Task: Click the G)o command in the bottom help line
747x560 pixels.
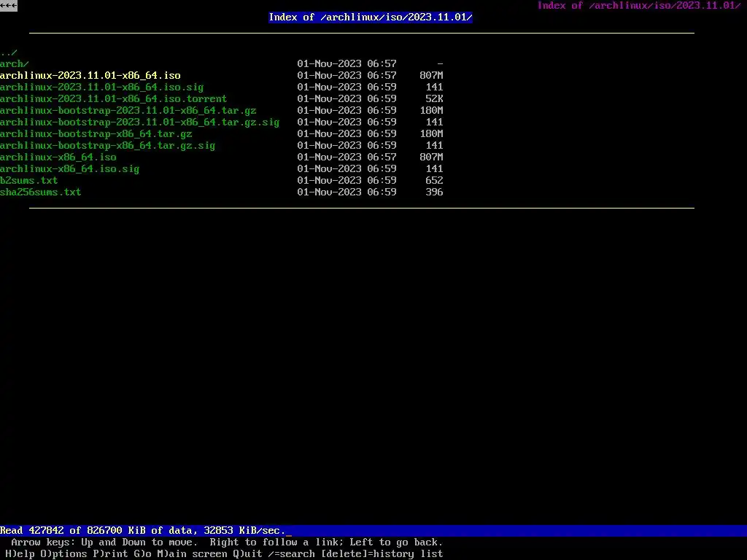Action: tap(142, 554)
